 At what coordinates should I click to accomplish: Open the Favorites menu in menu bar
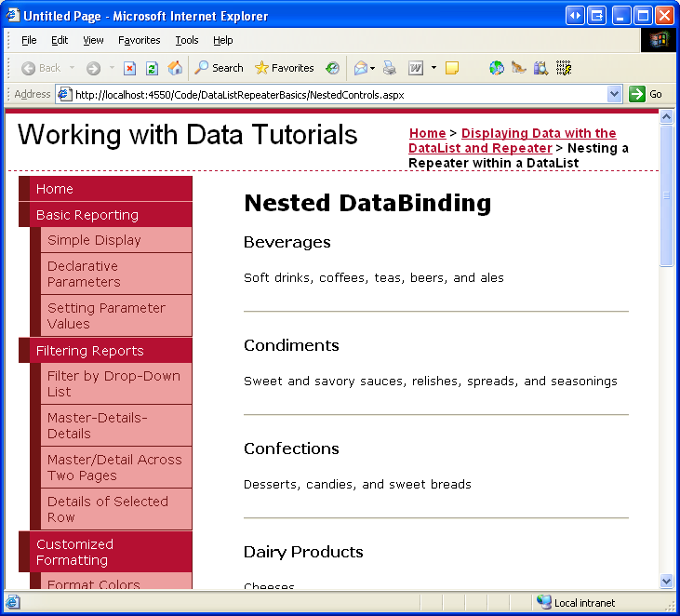click(x=139, y=40)
